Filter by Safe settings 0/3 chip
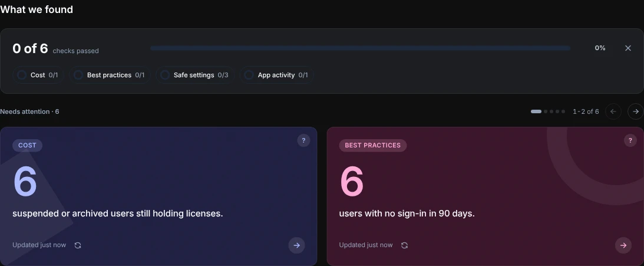644x266 pixels. pos(195,75)
